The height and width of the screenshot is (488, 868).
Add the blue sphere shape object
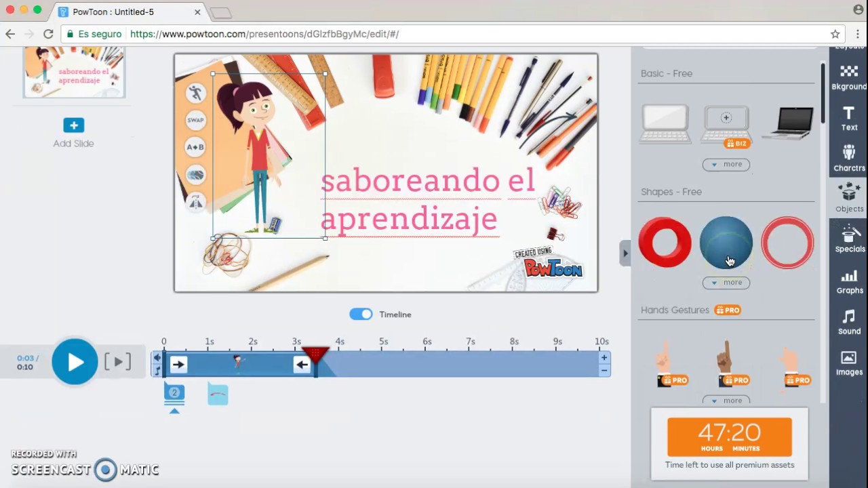726,242
